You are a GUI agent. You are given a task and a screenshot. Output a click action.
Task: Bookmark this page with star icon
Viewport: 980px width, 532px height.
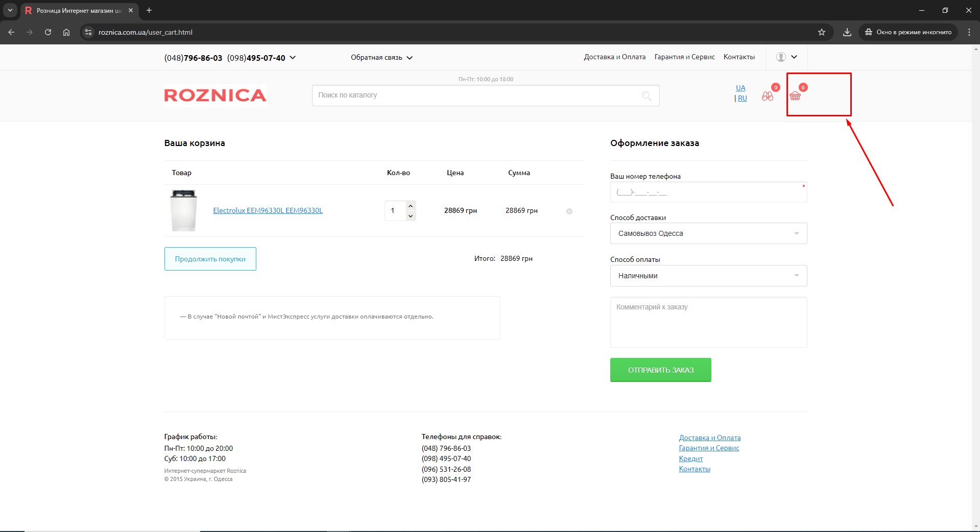click(x=822, y=32)
